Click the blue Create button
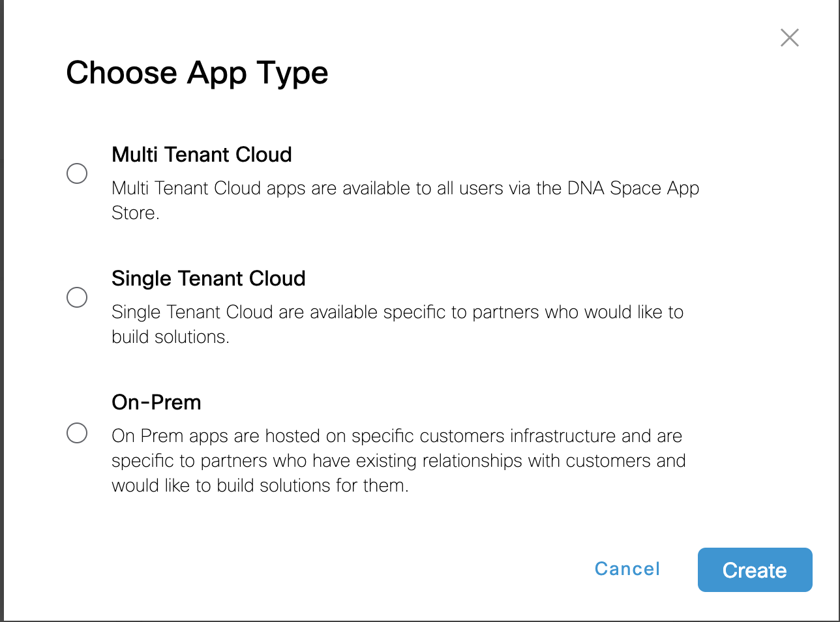The height and width of the screenshot is (622, 840). [x=755, y=570]
